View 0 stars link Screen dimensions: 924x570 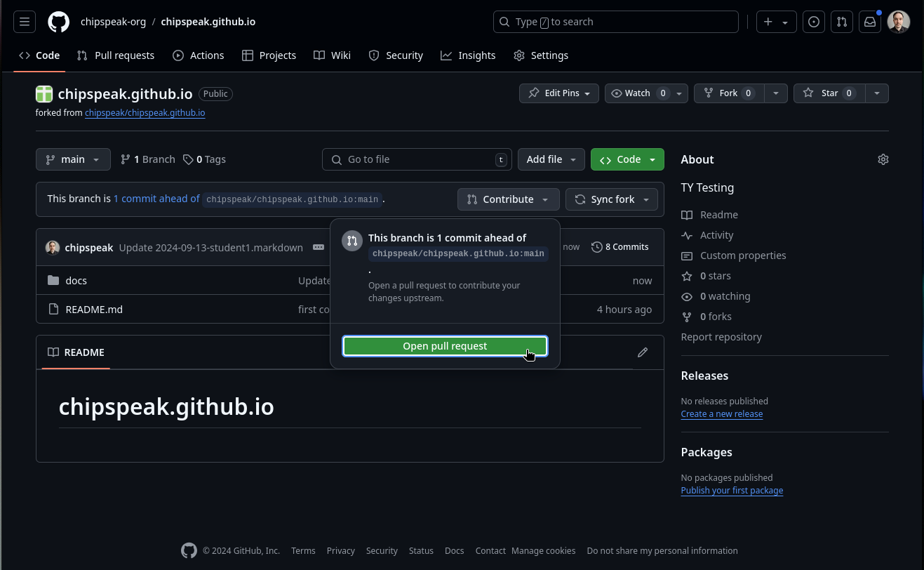pos(706,276)
